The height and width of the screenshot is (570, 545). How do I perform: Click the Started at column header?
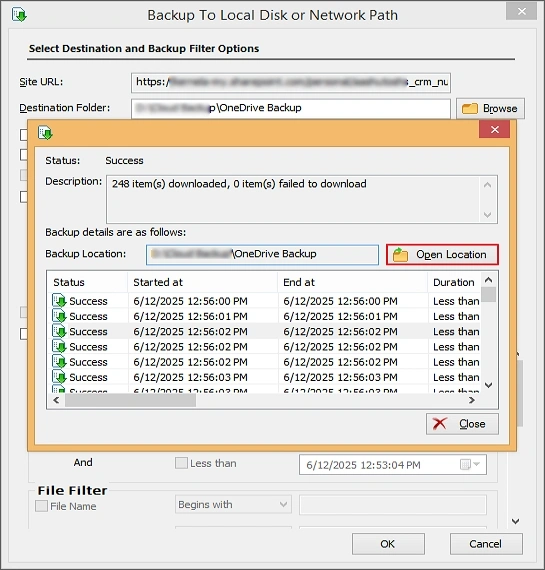pyautogui.click(x=203, y=282)
